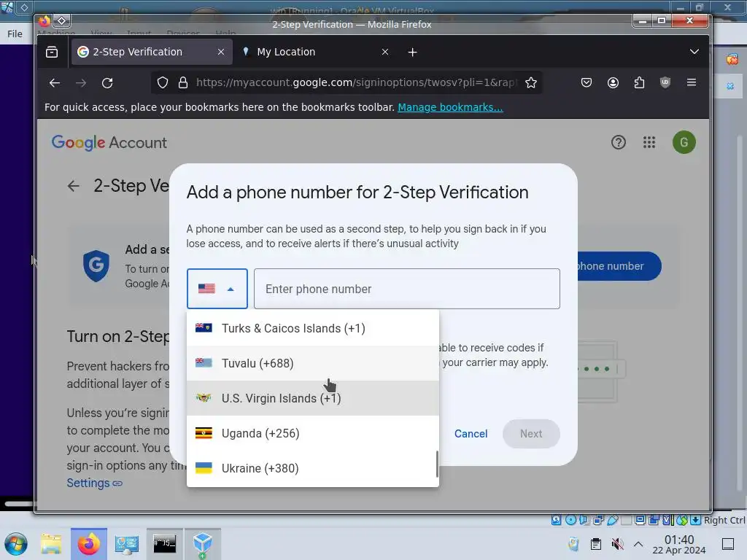This screenshot has height=560, width=747.
Task: Go back from 2-Step Verification page arrow
Action: (74, 186)
